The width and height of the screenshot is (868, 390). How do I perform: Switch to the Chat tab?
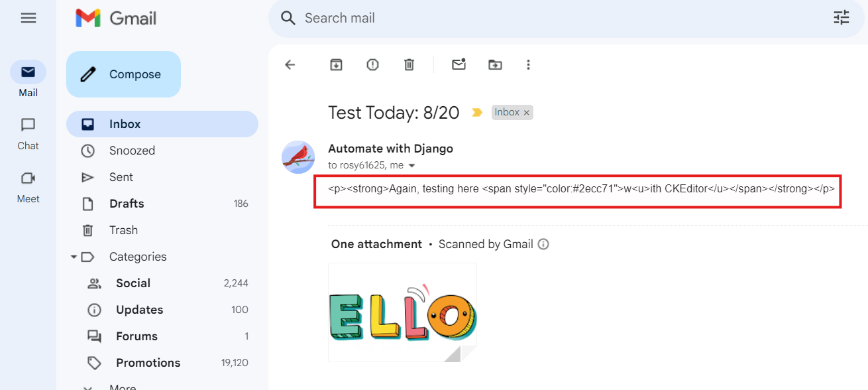(x=28, y=133)
